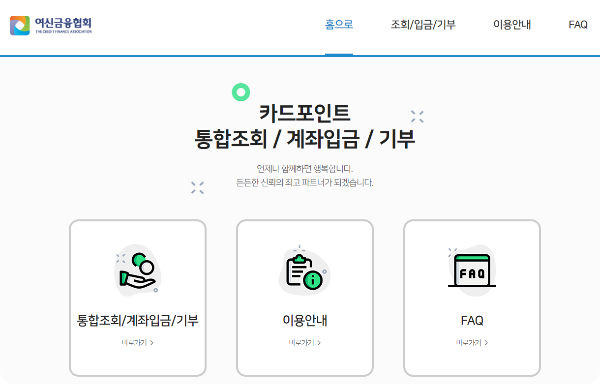The width and height of the screenshot is (600, 384).
Task: Click the 든든한 신뢰의 최고 파트너 subtitle
Action: (x=305, y=182)
